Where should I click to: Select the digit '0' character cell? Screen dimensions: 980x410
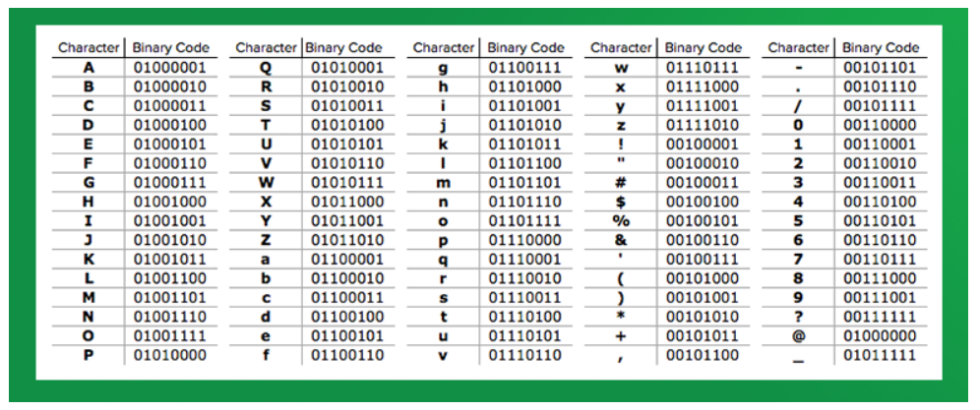pos(798,125)
